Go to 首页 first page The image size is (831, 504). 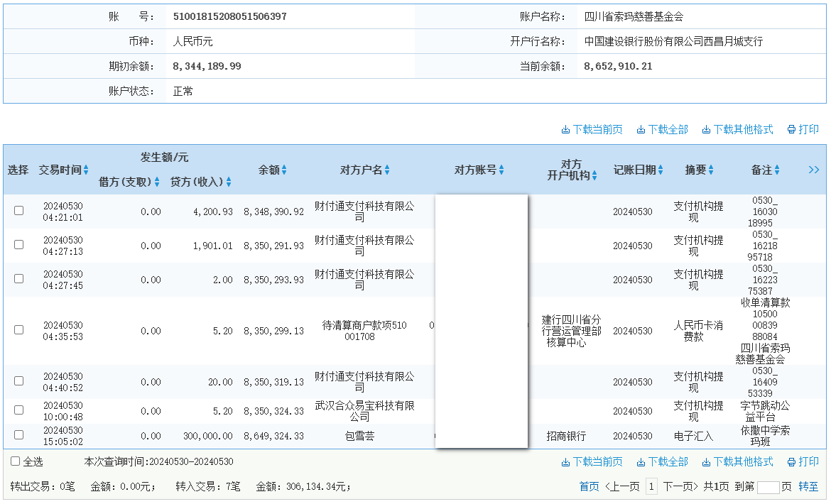[x=589, y=486]
